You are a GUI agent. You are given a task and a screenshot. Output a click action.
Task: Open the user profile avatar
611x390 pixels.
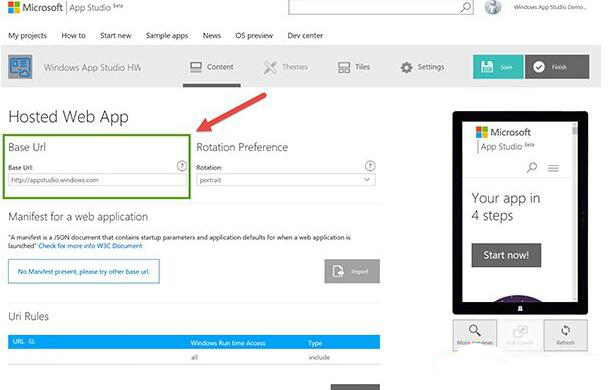click(493, 7)
